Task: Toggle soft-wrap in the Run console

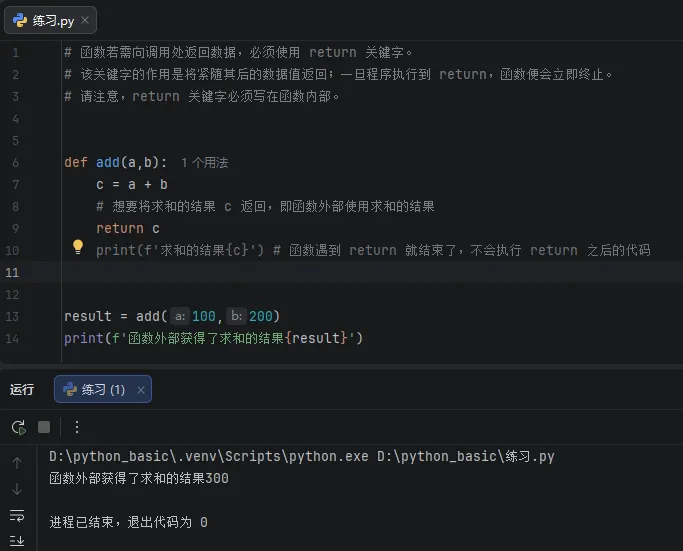Action: coord(17,515)
